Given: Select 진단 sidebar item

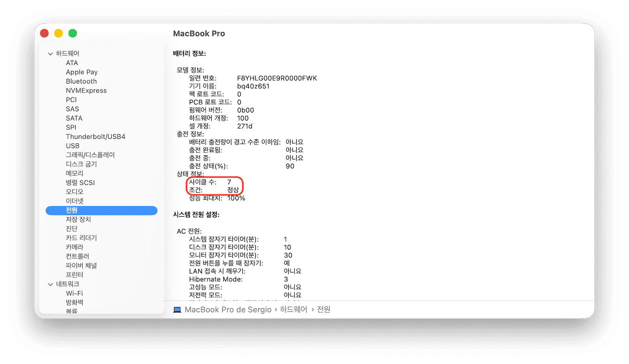Looking at the screenshot, I should 71,229.
